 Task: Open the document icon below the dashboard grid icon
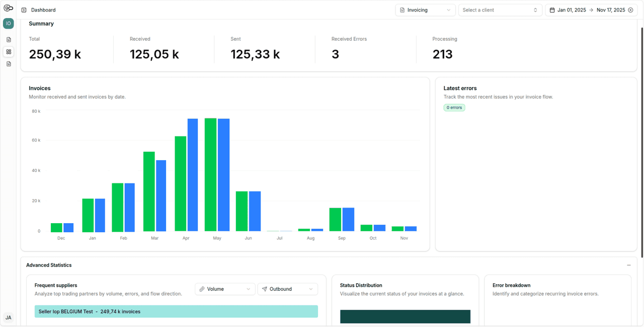(9, 64)
